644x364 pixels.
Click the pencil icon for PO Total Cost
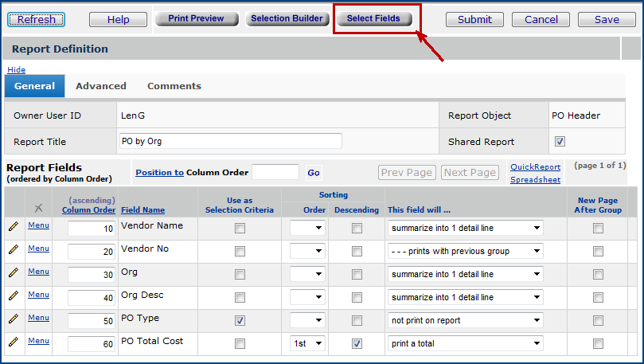pos(13,342)
